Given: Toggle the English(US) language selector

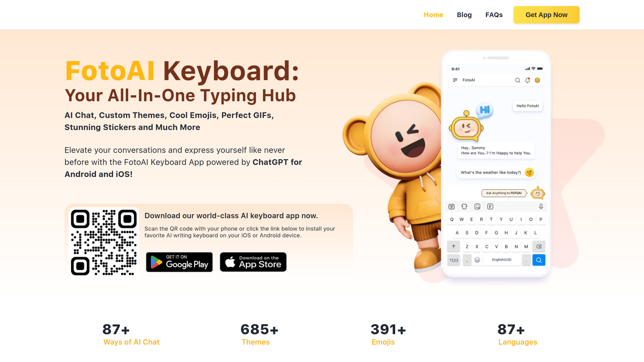Looking at the screenshot, I should [x=502, y=260].
